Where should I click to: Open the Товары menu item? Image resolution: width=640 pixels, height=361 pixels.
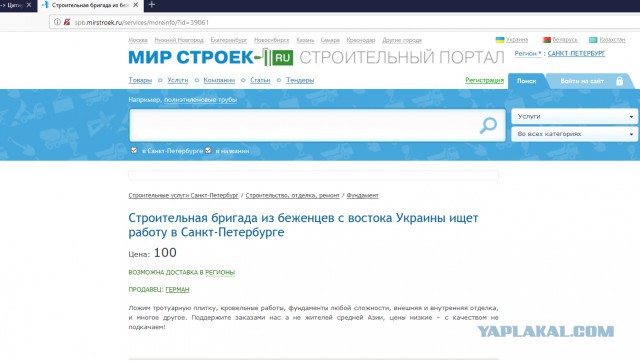140,80
